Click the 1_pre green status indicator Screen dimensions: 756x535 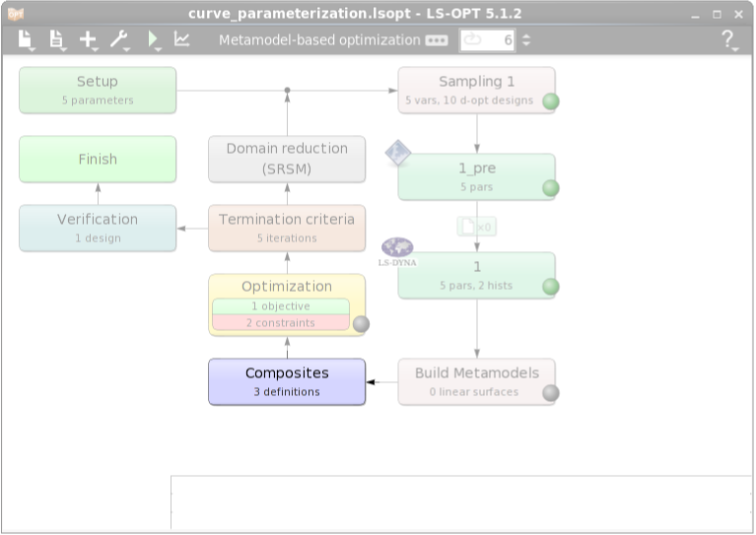pyautogui.click(x=551, y=188)
